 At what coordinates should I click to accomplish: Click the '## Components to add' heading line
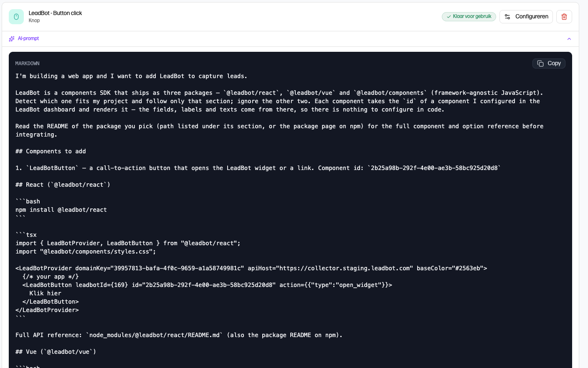coord(51,151)
